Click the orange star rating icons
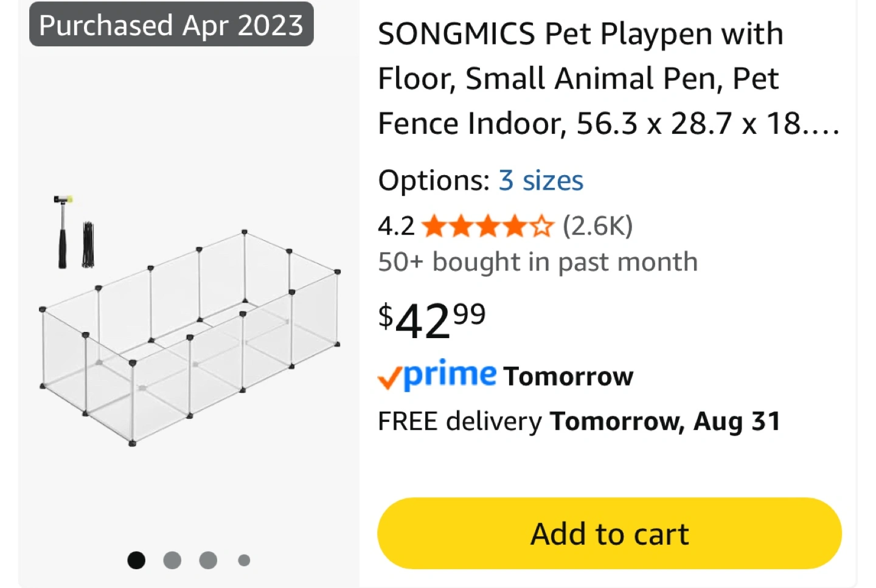This screenshot has width=876, height=588. (x=488, y=226)
